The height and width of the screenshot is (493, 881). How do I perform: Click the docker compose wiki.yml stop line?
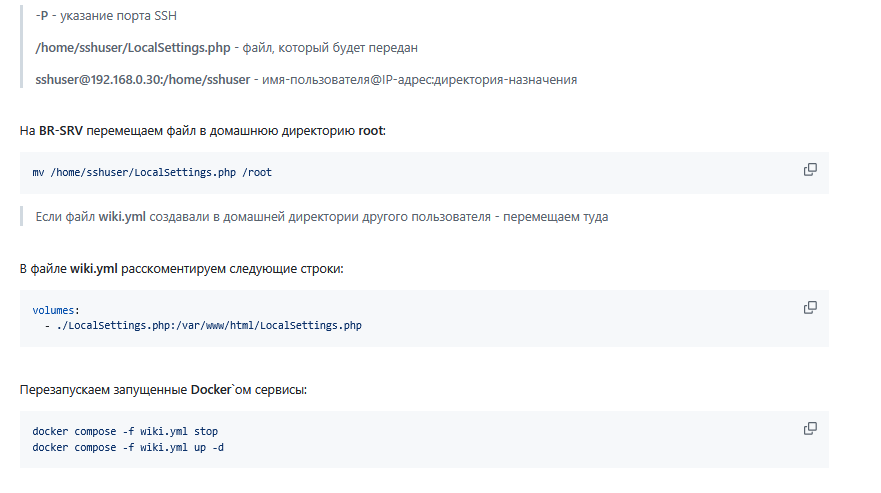125,432
